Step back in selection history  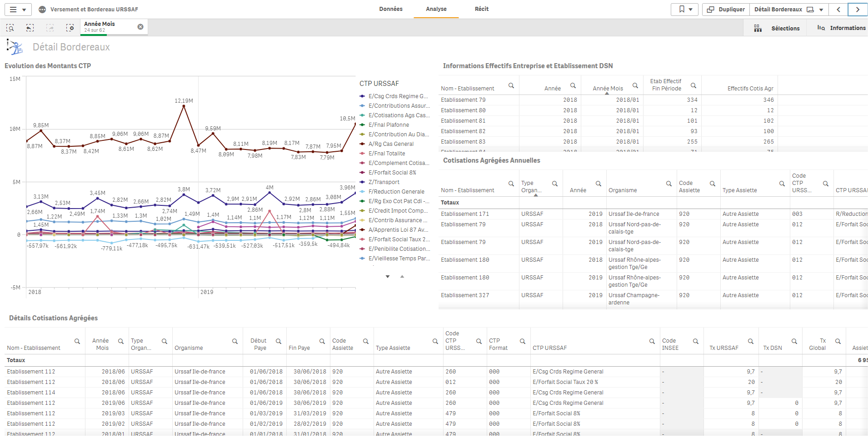coord(30,28)
